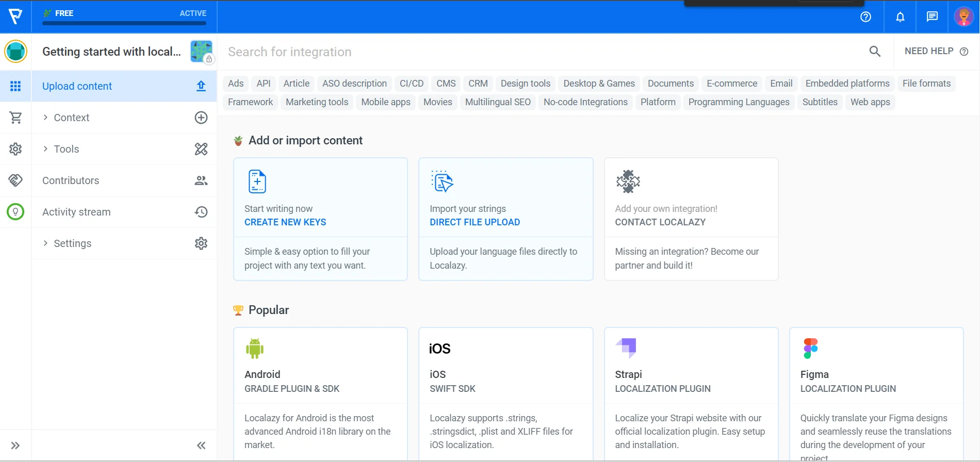980x462 pixels.
Task: Open the user avatar profile menu
Action: tap(963, 16)
